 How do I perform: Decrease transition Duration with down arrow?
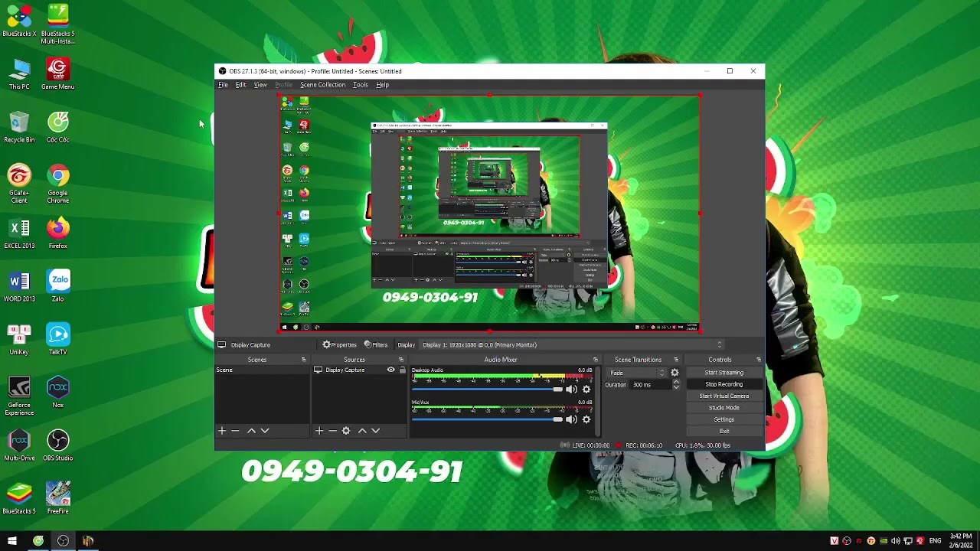pyautogui.click(x=676, y=388)
